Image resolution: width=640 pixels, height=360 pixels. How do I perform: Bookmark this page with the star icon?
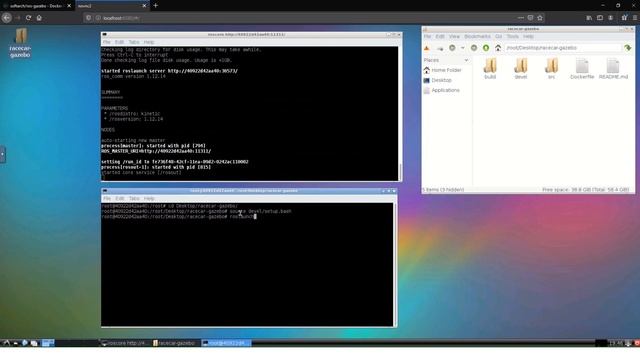(540, 18)
